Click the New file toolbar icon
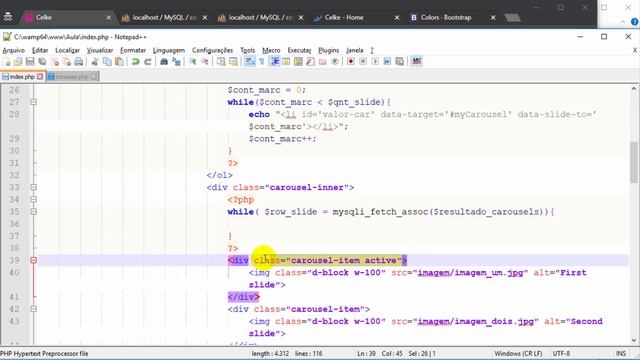 [7, 61]
